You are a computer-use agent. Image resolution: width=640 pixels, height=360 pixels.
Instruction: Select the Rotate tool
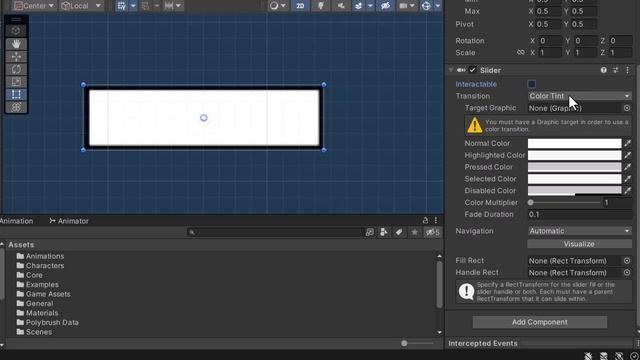tap(16, 69)
